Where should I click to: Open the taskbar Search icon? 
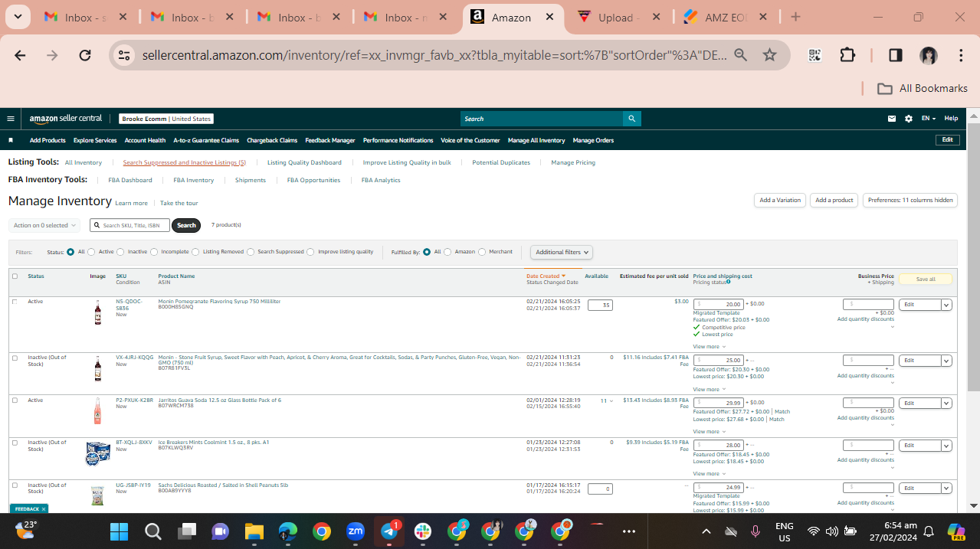152,531
